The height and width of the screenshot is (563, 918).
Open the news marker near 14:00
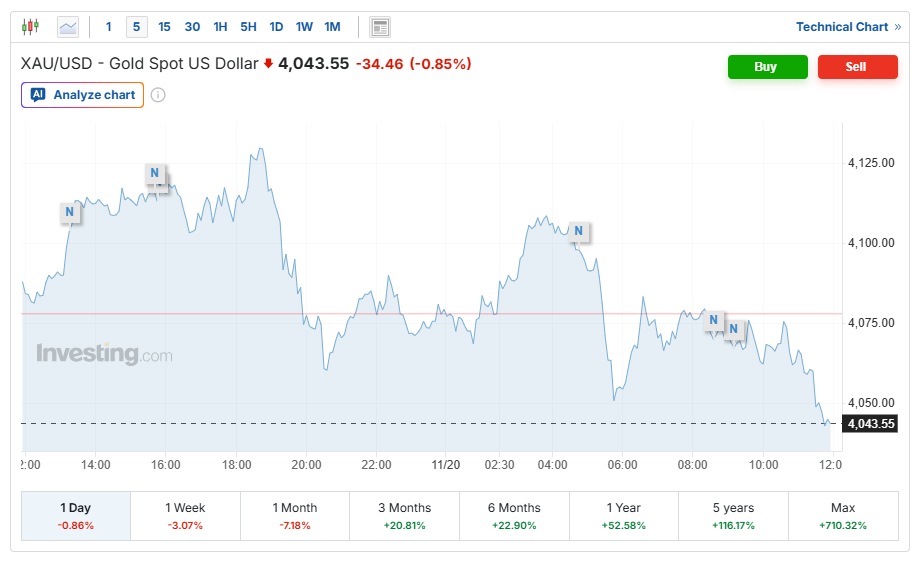click(69, 212)
